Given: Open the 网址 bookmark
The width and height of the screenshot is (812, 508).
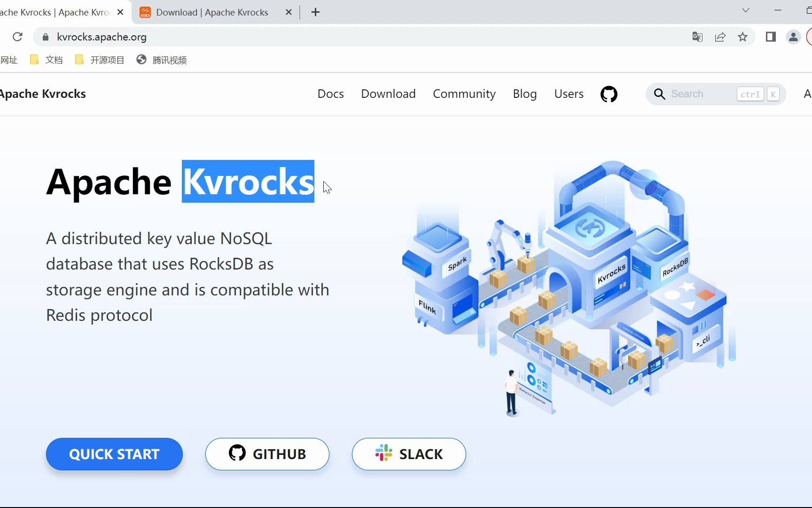Looking at the screenshot, I should [9, 60].
